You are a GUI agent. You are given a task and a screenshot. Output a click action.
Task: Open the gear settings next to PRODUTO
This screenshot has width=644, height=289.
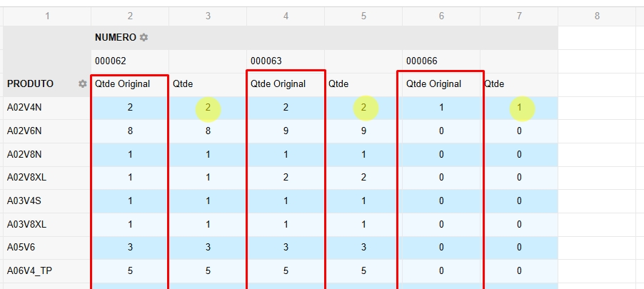83,84
